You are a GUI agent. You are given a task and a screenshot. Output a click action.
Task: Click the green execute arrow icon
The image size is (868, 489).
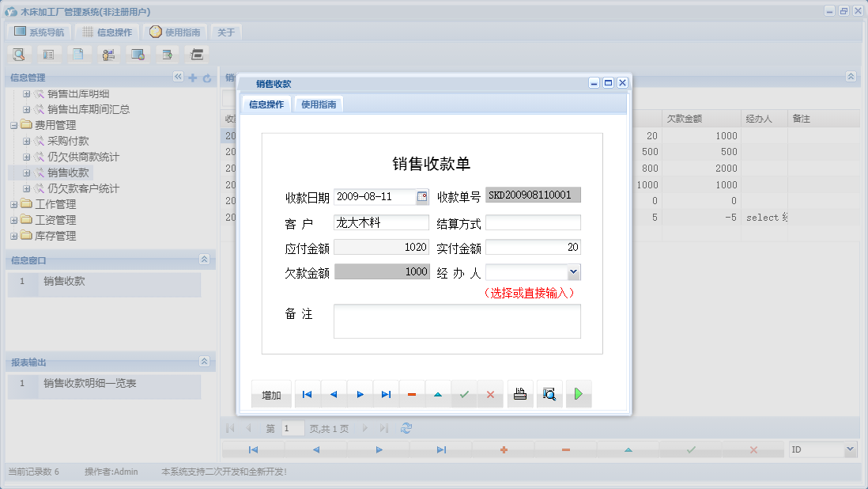(x=578, y=393)
